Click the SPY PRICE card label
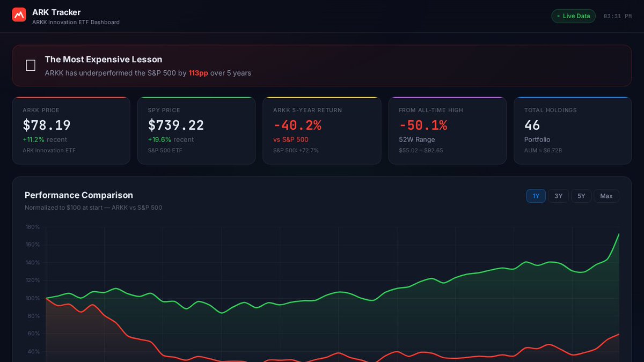The height and width of the screenshot is (362, 644). (x=164, y=110)
